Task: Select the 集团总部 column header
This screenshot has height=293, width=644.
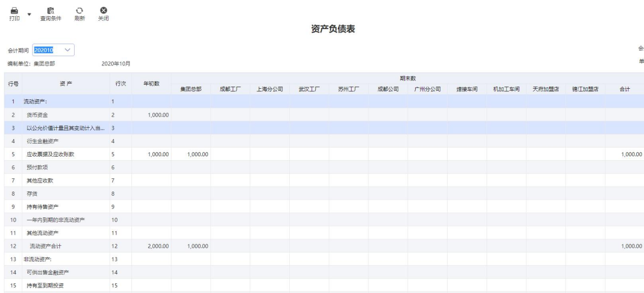Action: pos(191,89)
